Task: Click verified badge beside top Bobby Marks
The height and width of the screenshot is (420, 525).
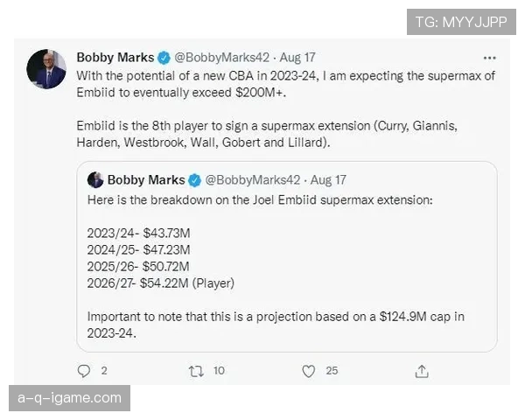Action: (163, 58)
